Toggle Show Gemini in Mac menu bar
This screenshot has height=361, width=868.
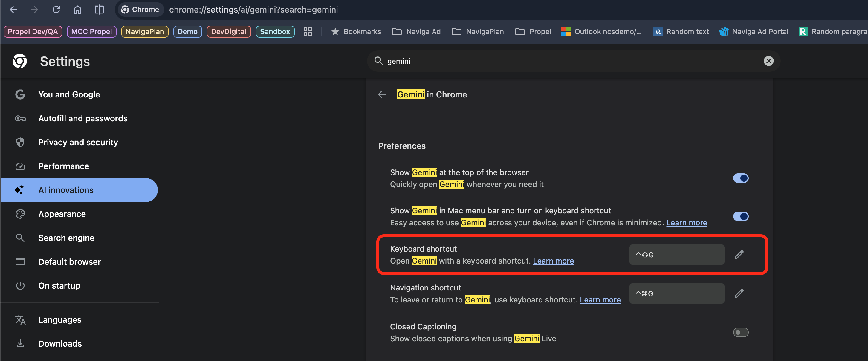740,216
